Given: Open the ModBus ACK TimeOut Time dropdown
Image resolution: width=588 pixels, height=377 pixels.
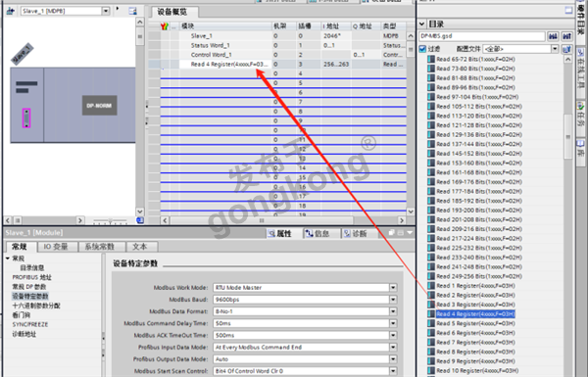Looking at the screenshot, I should [x=393, y=336].
